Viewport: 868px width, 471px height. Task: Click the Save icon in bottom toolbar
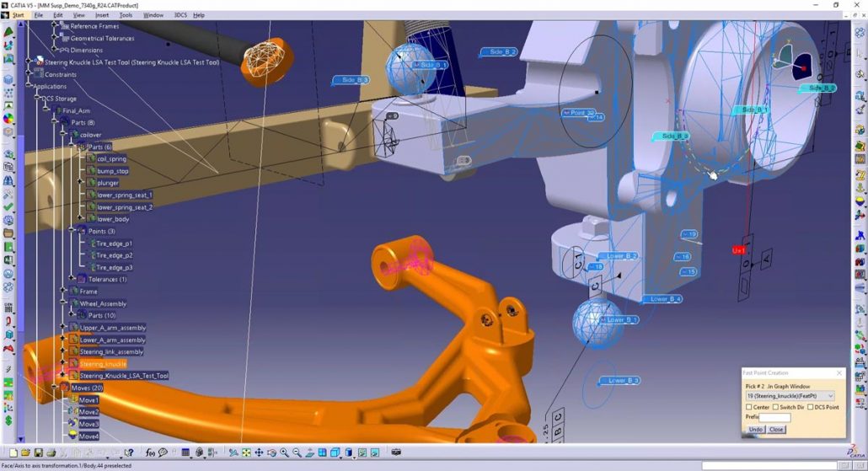coord(38,453)
